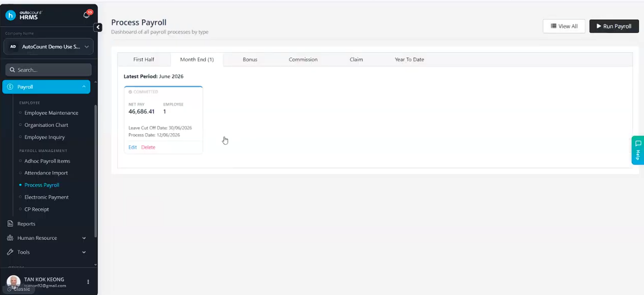Expand the Human Resource menu
Image resolution: width=644 pixels, height=295 pixels.
[x=46, y=238]
